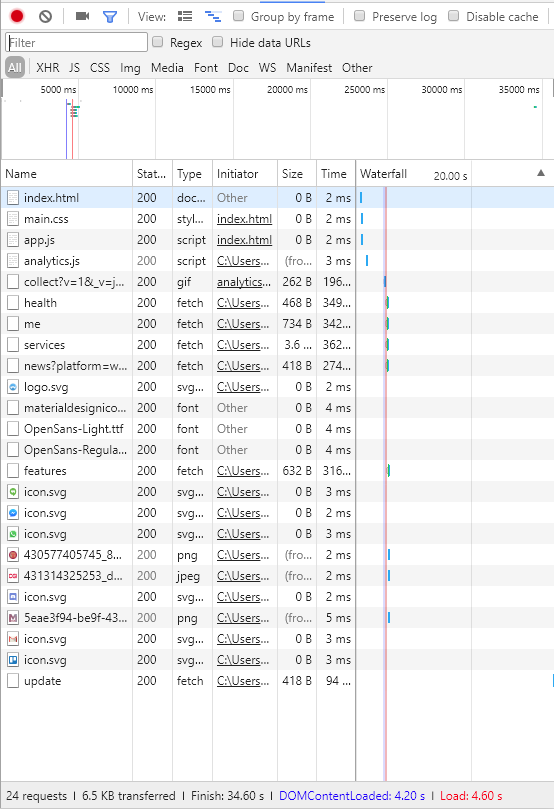The width and height of the screenshot is (554, 809).
Task: Select the collect?v=1 gif request
Action: [277, 282]
